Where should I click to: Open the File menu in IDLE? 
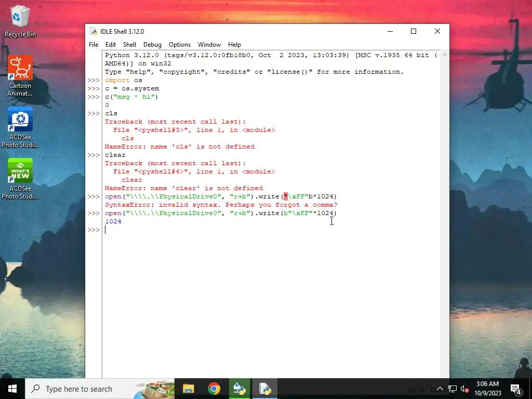[94, 45]
